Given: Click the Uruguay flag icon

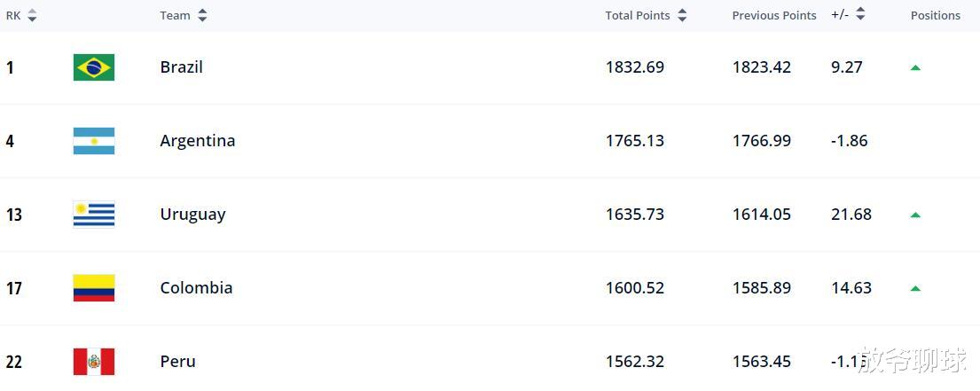Looking at the screenshot, I should pos(94,215).
